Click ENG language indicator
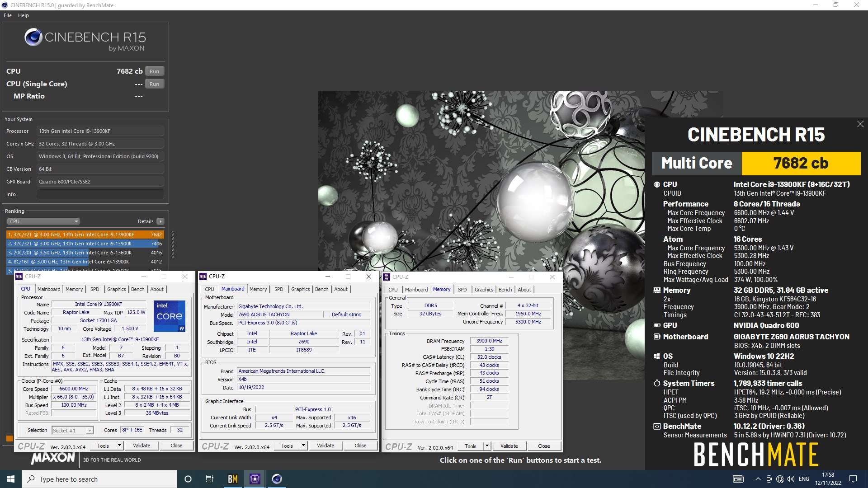The width and height of the screenshot is (868, 488). (x=804, y=479)
